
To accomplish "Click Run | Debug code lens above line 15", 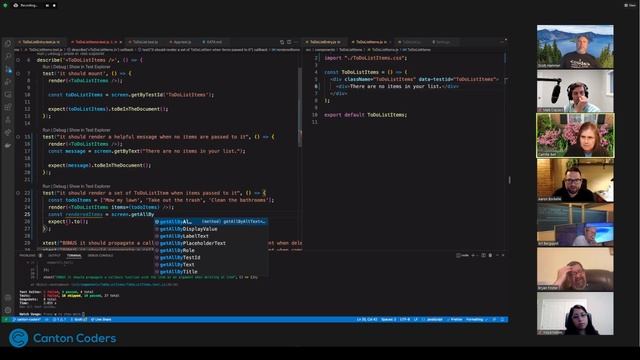I will tap(54, 130).
